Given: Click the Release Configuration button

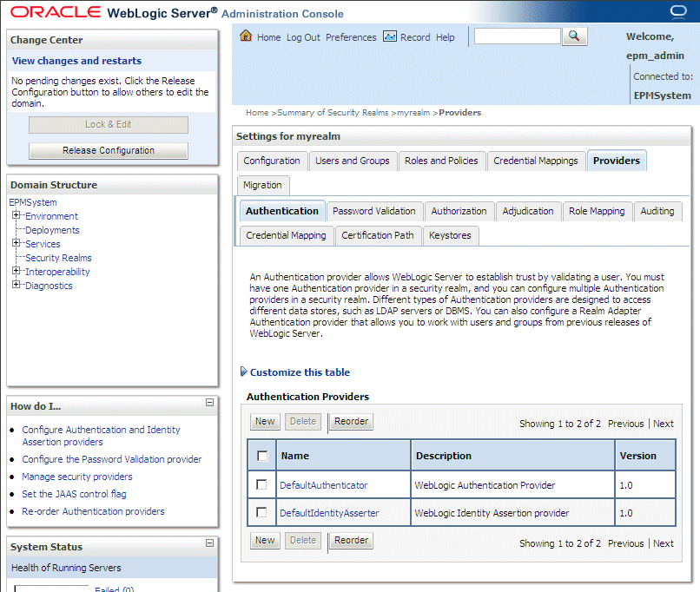Looking at the screenshot, I should tap(109, 150).
